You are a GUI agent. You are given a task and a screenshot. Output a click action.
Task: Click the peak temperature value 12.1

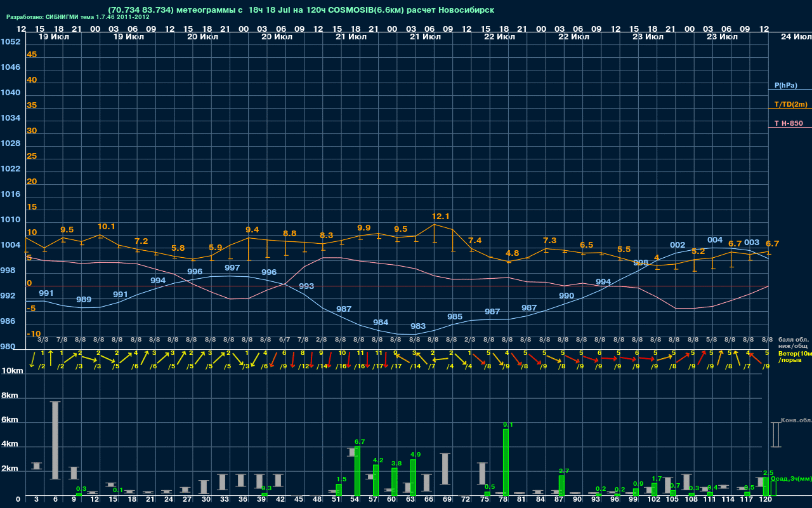[441, 217]
